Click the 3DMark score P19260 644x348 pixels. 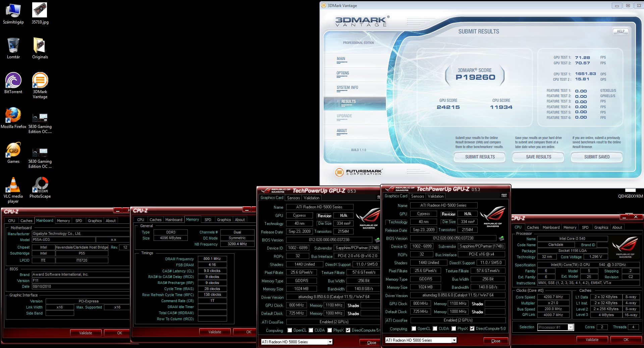point(475,77)
